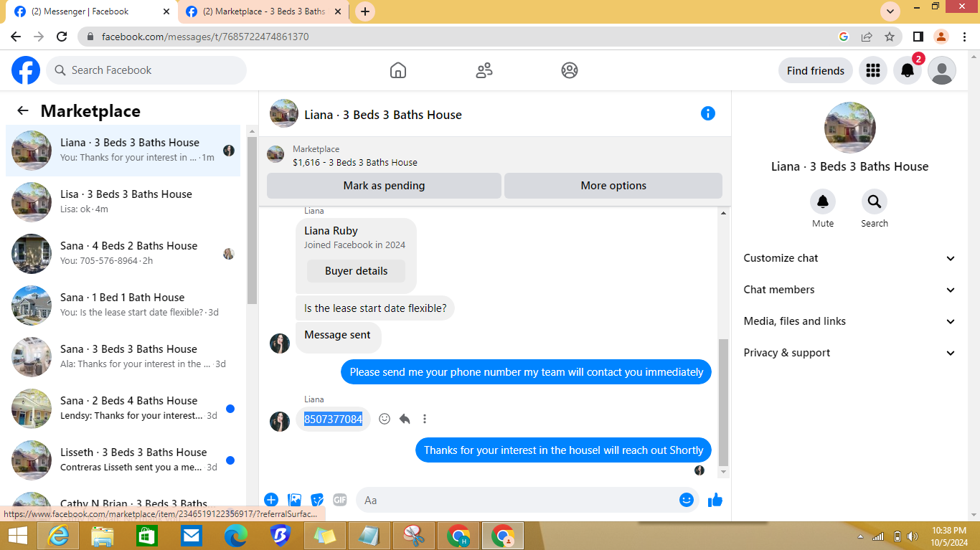Expand the Customize chat section
This screenshot has width=980, height=550.
click(849, 258)
